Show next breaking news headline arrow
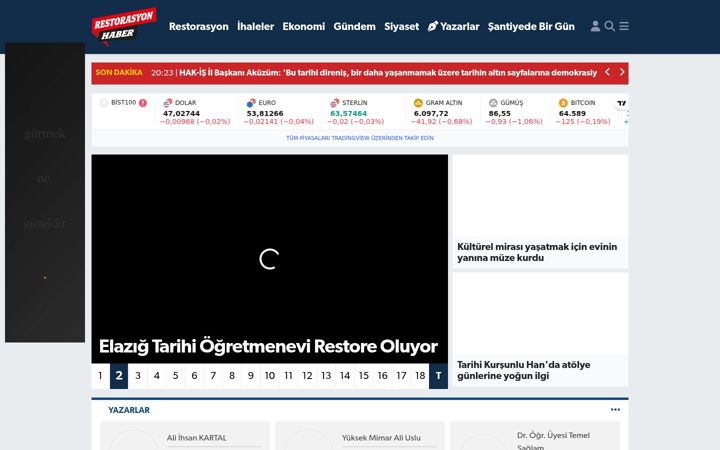Image resolution: width=720 pixels, height=450 pixels. pyautogui.click(x=622, y=72)
